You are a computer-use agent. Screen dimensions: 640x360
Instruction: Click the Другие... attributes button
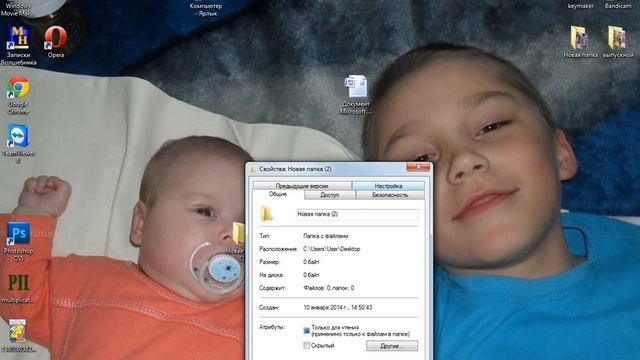point(392,346)
